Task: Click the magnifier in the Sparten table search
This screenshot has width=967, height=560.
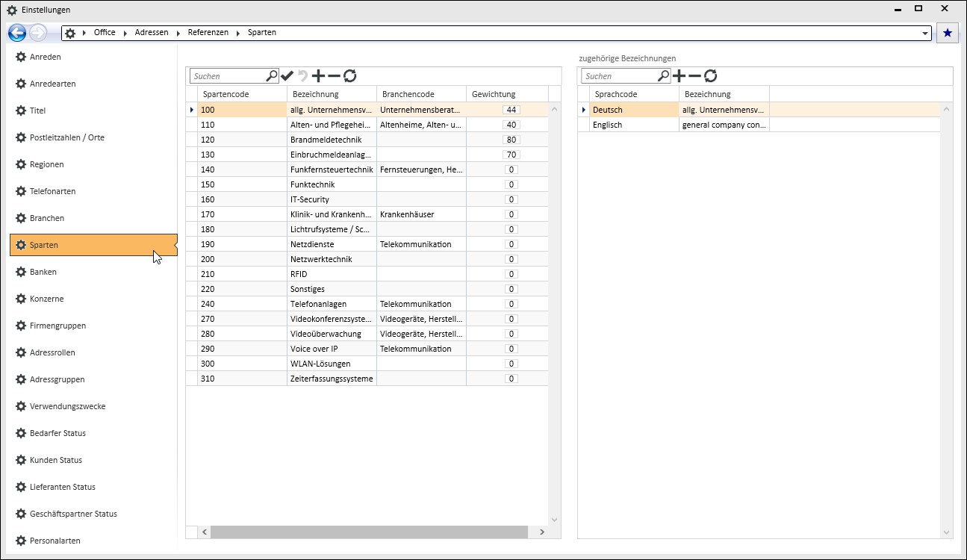Action: tap(272, 75)
